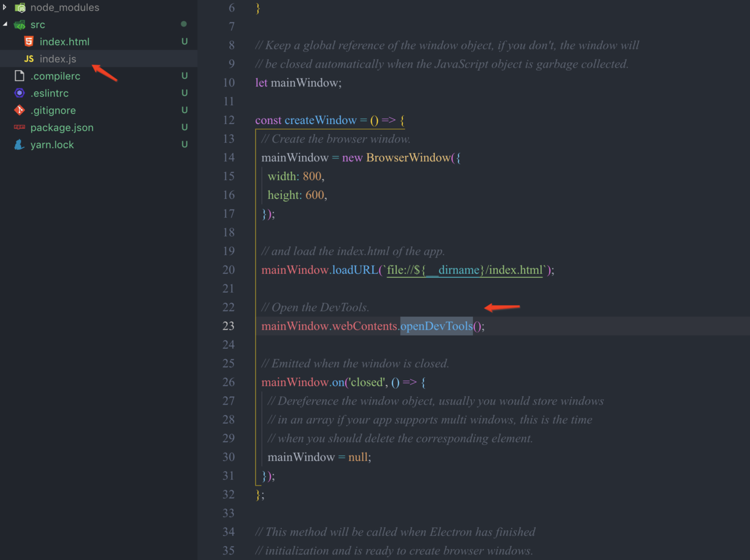
Task: Open the .eslintrc file
Action: click(50, 93)
